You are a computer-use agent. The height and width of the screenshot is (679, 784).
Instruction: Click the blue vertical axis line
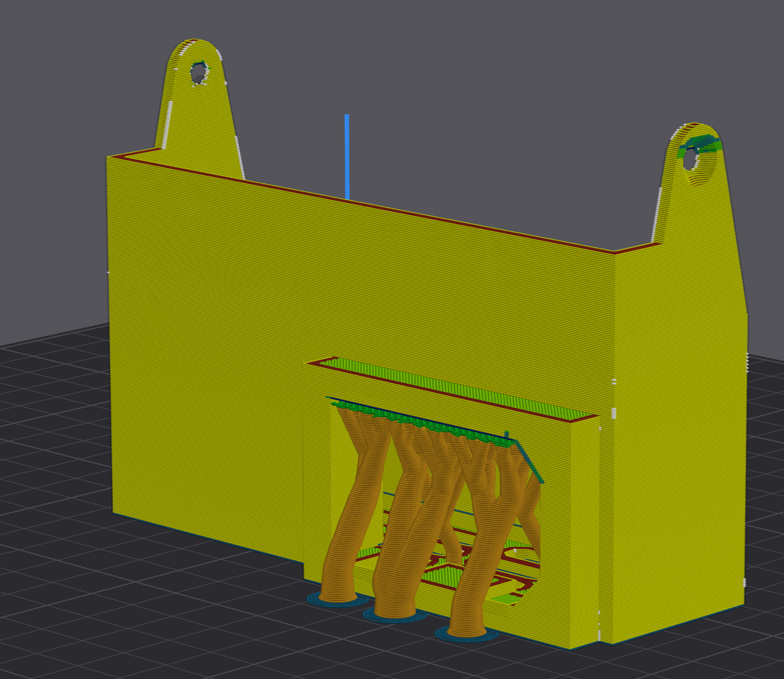[x=347, y=157]
